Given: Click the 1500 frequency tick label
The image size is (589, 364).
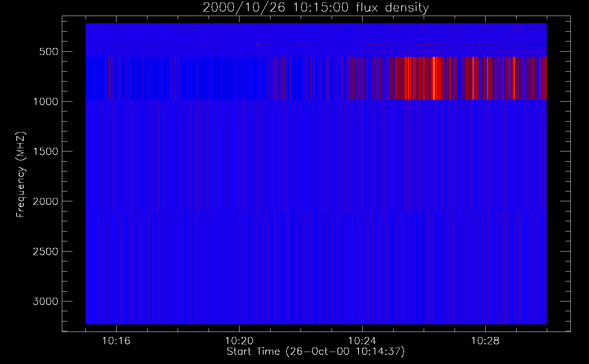Looking at the screenshot, I should [46, 151].
